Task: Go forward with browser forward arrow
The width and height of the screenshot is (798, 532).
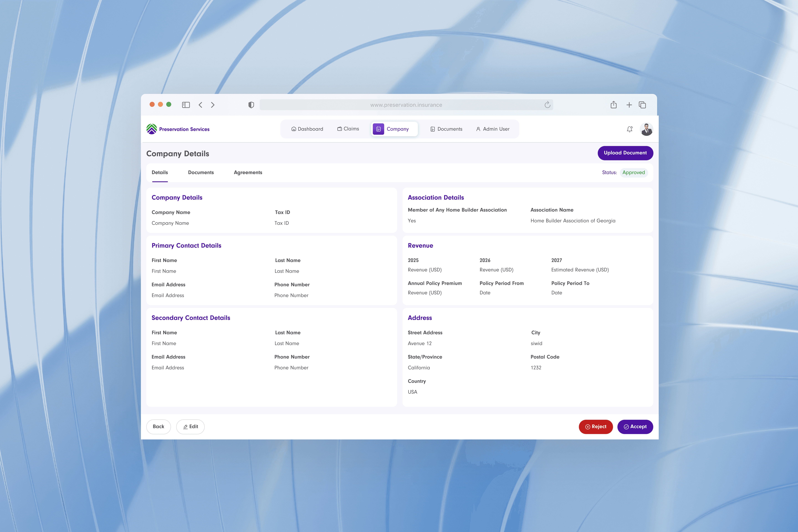Action: click(x=213, y=105)
